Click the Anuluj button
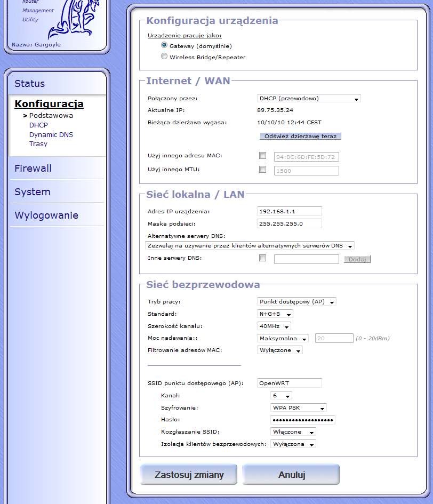433x504 pixels. (x=291, y=475)
